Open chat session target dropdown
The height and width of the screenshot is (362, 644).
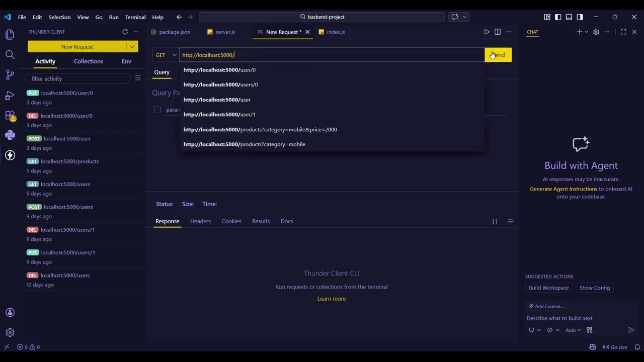click(534, 330)
